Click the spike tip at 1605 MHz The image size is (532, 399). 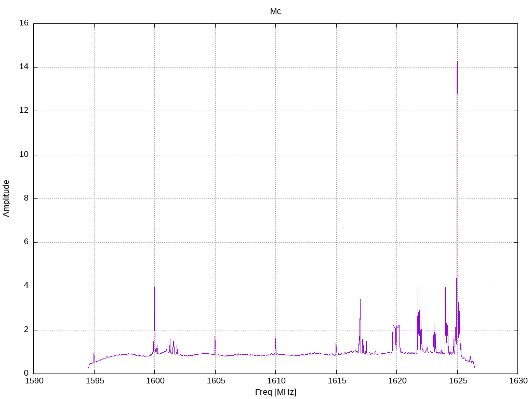click(x=215, y=336)
